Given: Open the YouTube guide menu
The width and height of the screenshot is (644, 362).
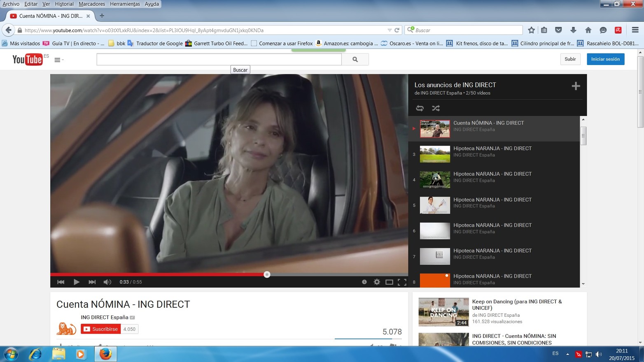Looking at the screenshot, I should click(59, 60).
